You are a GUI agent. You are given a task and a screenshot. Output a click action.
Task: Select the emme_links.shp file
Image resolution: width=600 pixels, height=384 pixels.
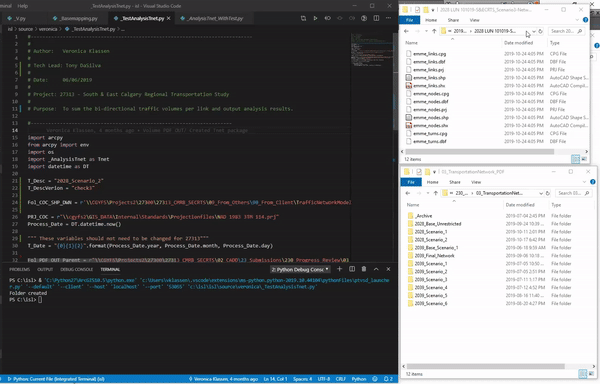pyautogui.click(x=429, y=78)
